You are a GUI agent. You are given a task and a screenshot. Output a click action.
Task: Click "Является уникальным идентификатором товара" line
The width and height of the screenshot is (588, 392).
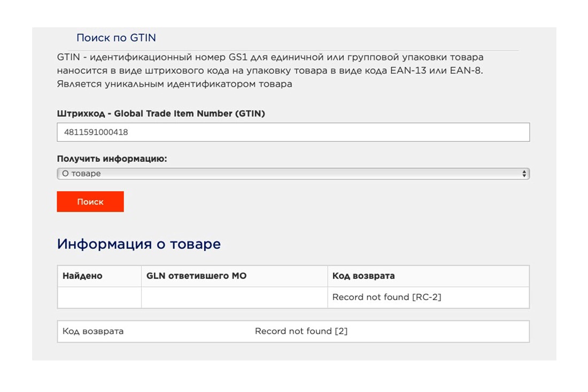click(174, 84)
